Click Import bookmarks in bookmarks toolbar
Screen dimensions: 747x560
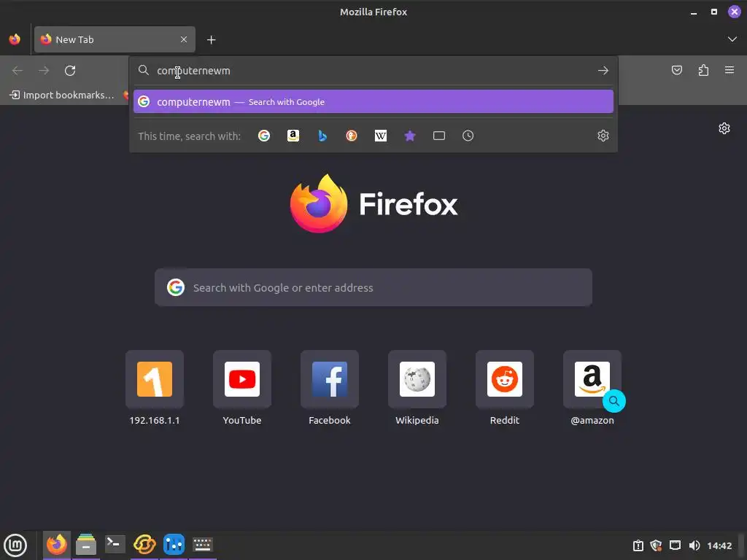tap(62, 95)
